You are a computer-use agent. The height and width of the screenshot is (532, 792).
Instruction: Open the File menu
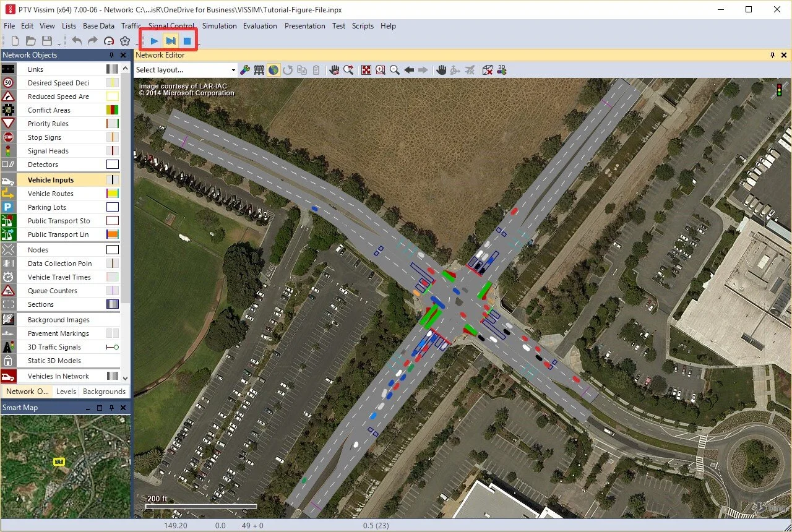click(x=9, y=26)
